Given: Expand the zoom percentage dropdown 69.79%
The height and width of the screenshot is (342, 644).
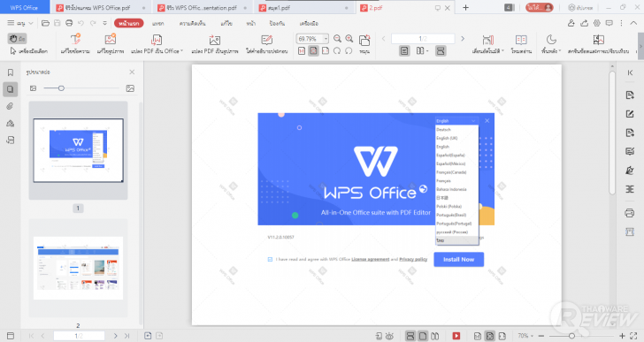Looking at the screenshot, I should click(326, 39).
